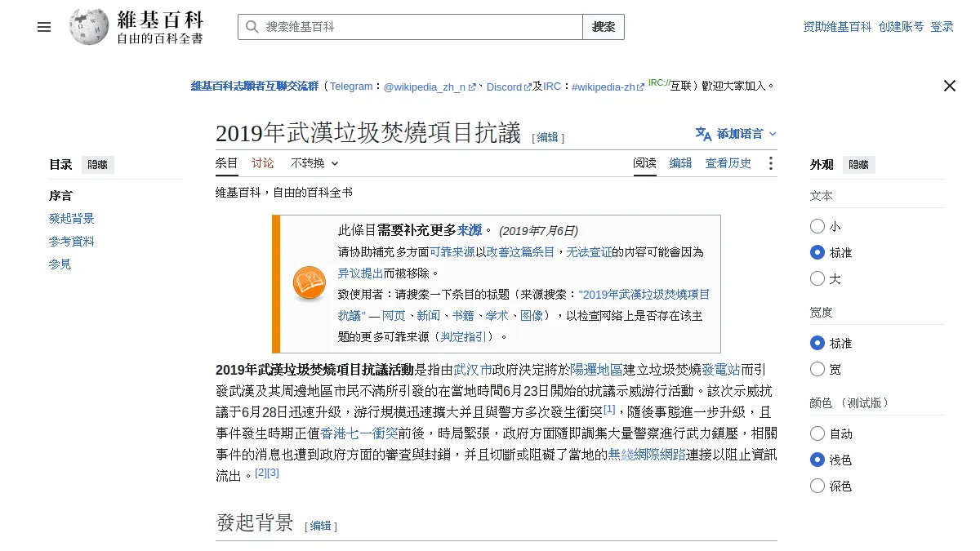Click 编辑 link beside 發起背景 heading
980x551 pixels.
(x=321, y=527)
